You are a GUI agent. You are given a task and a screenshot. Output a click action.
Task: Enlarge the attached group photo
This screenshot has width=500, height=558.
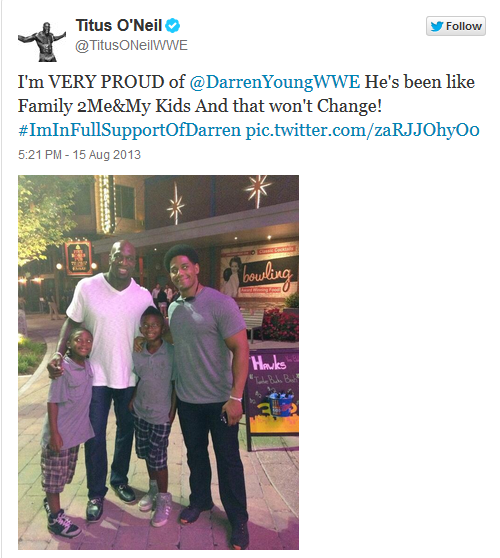click(x=158, y=362)
